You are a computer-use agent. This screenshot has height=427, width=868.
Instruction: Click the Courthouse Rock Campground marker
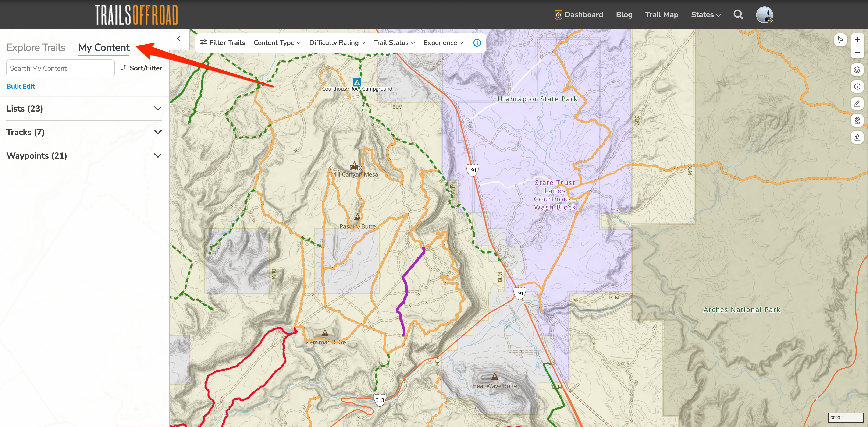(x=357, y=82)
